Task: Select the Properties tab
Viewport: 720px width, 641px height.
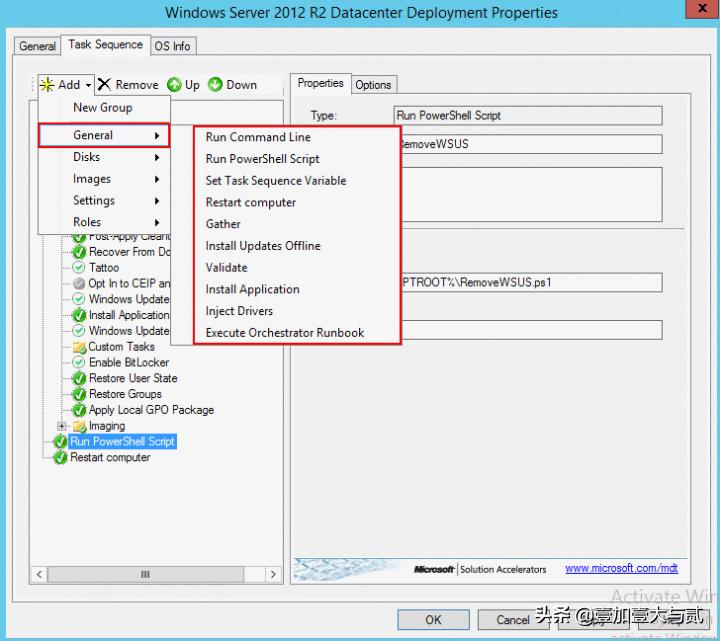Action: tap(321, 83)
